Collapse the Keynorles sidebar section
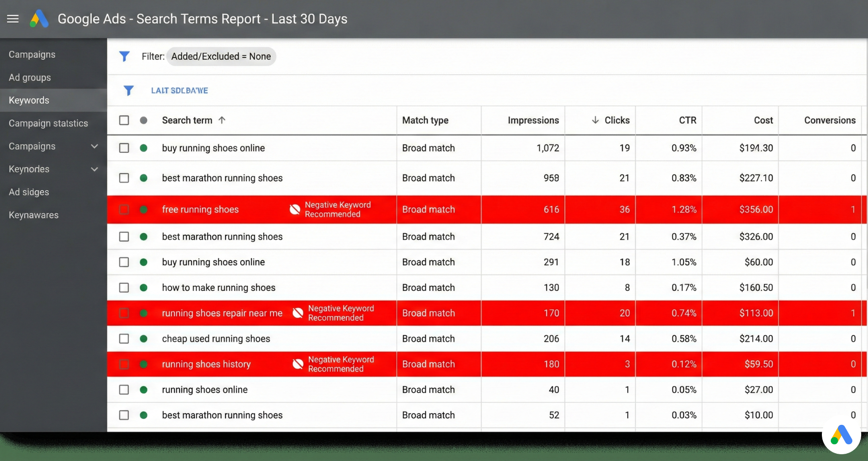 [94, 169]
